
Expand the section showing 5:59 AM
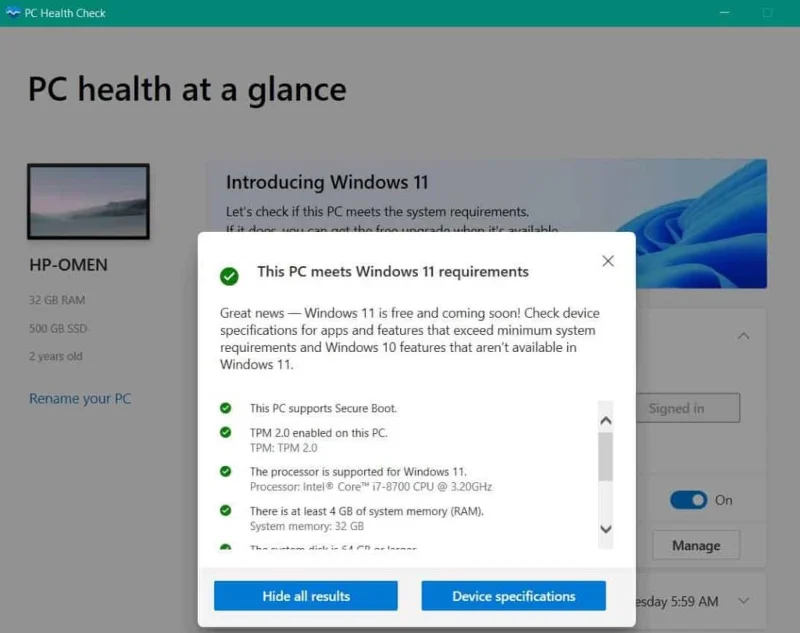click(x=744, y=601)
